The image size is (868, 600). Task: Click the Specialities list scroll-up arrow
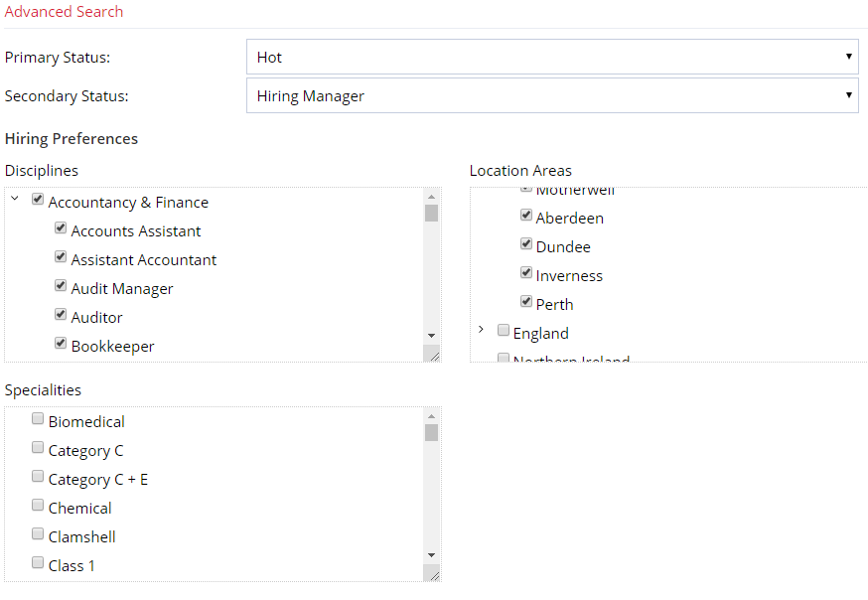431,415
